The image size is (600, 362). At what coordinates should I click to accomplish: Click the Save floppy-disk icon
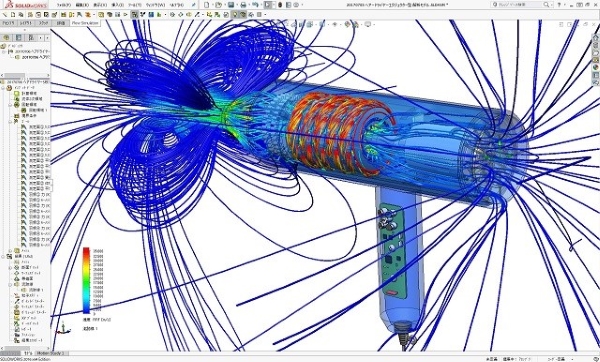[x=231, y=5]
